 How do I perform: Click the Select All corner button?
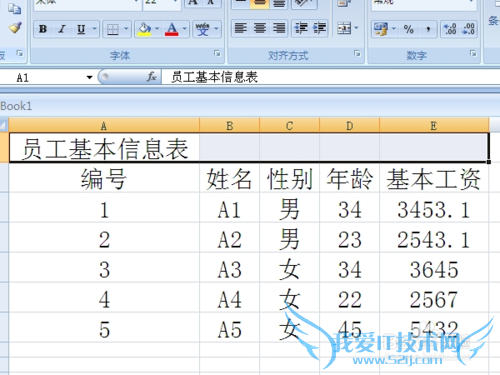pos(4,125)
